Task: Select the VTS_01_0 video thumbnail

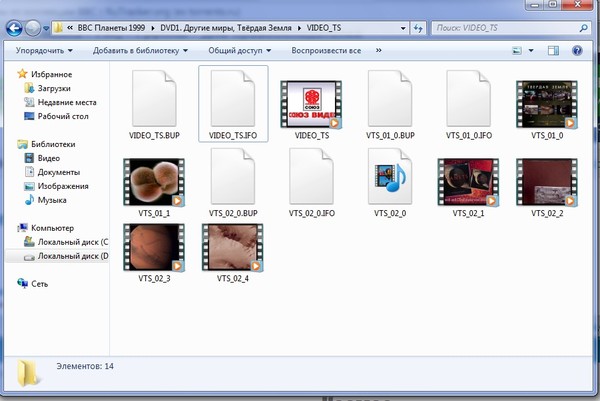Action: point(547,104)
